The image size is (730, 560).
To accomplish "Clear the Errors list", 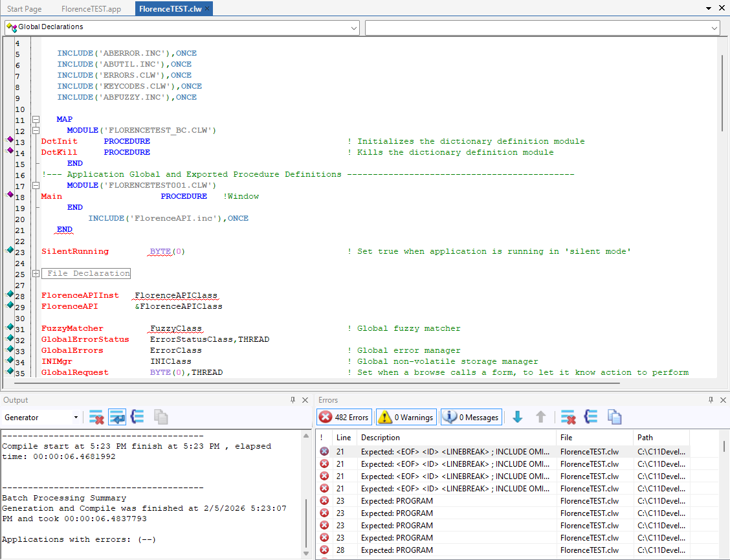I will pyautogui.click(x=568, y=418).
